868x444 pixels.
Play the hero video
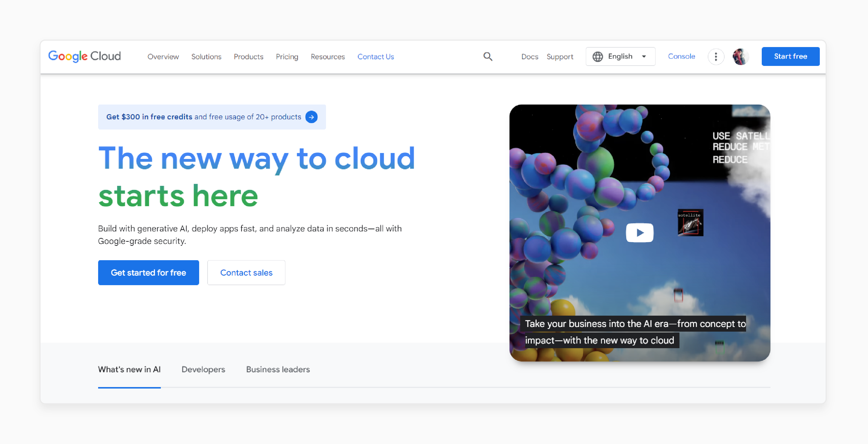[640, 233]
